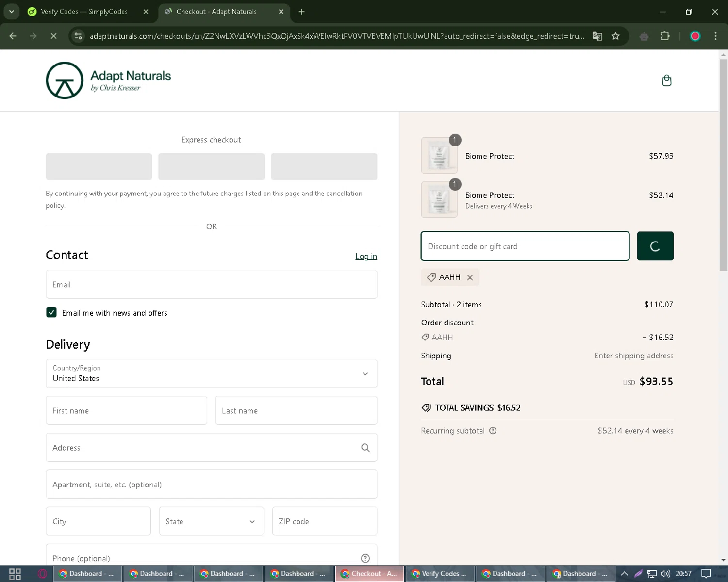Screen dimensions: 728x582
Task: Close the Verify Codes — SimplyCodes tab
Action: click(146, 12)
